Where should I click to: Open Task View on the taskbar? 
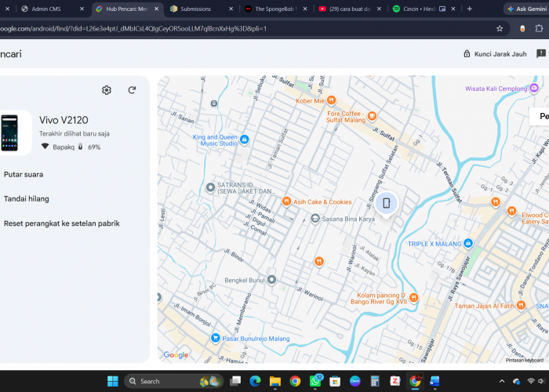tap(235, 381)
